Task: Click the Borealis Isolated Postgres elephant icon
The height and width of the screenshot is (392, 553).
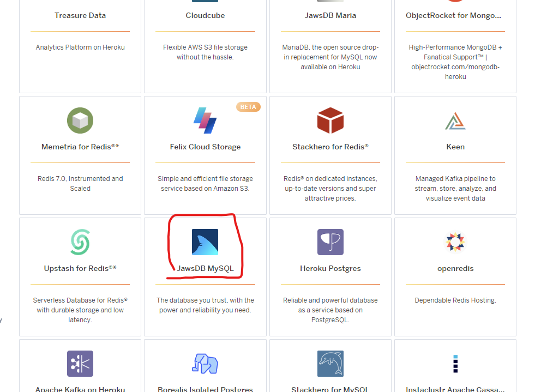Action: pyautogui.click(x=205, y=364)
